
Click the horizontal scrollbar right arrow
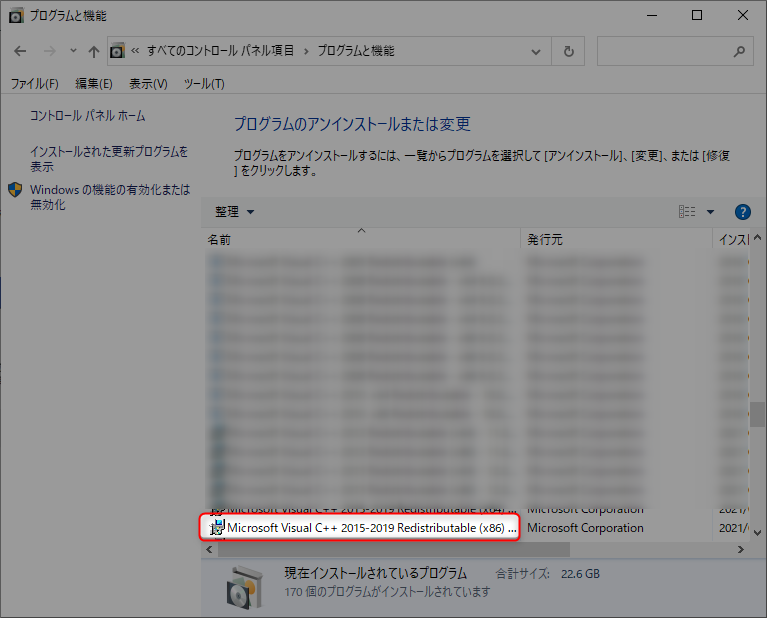(x=741, y=549)
